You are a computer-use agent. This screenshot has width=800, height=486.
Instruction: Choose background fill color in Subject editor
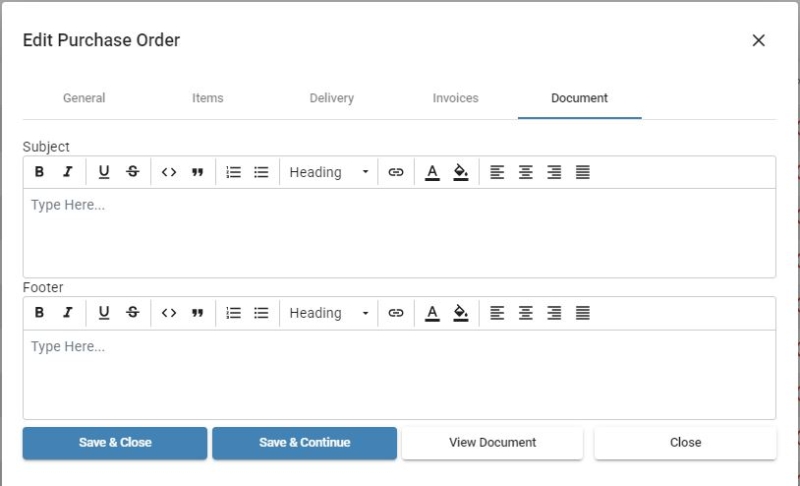point(461,172)
